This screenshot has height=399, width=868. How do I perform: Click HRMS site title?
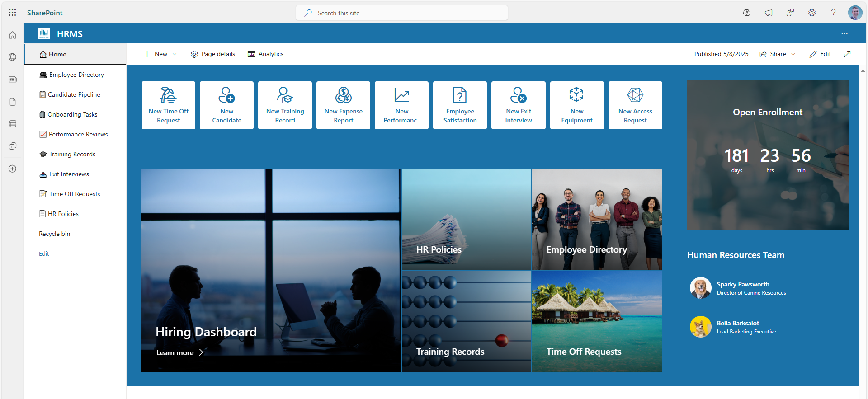(70, 34)
